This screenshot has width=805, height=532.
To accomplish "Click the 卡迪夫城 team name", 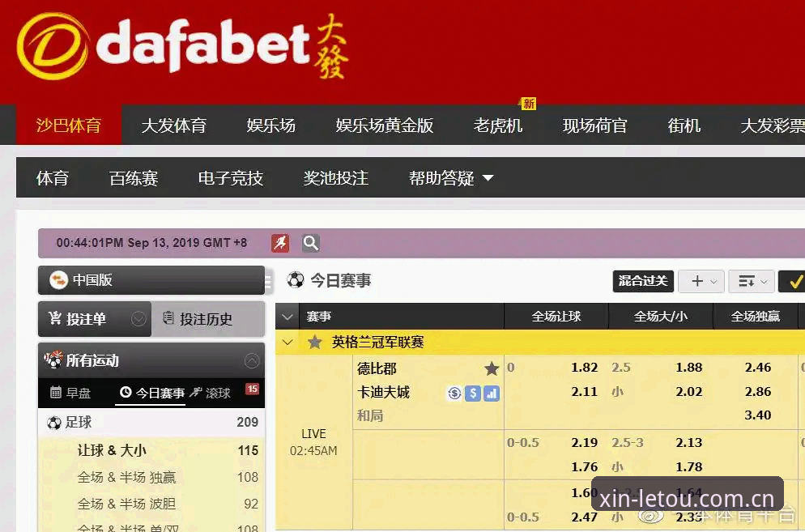I will [x=383, y=393].
